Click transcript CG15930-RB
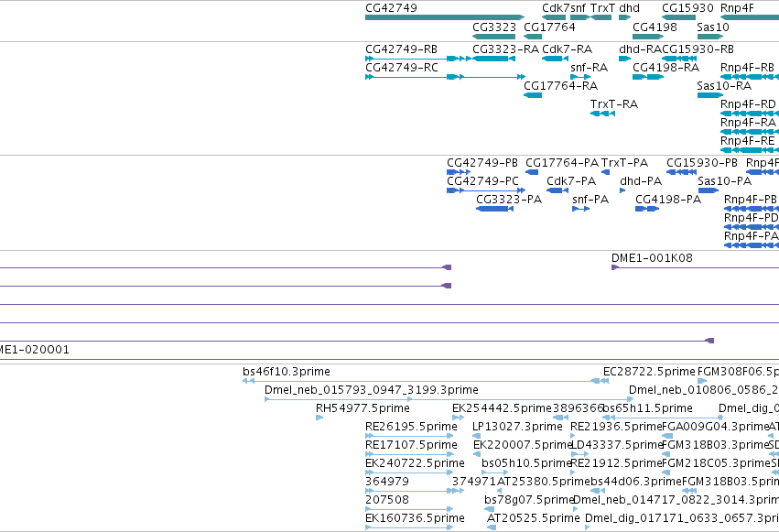Screen dimensions: 779x532 [698, 49]
